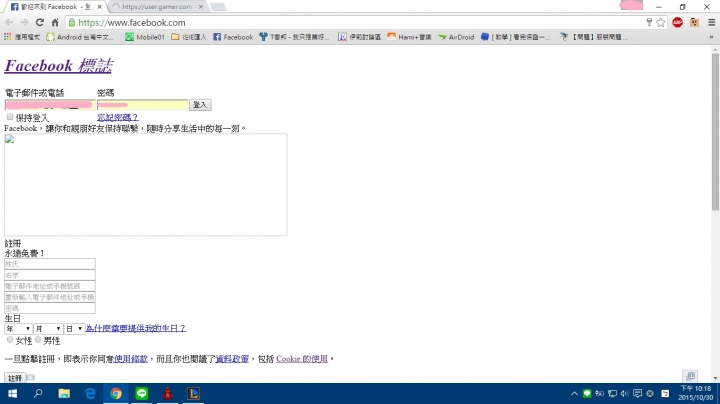Click the browser forward arrow
This screenshot has width=720, height=404.
point(24,22)
